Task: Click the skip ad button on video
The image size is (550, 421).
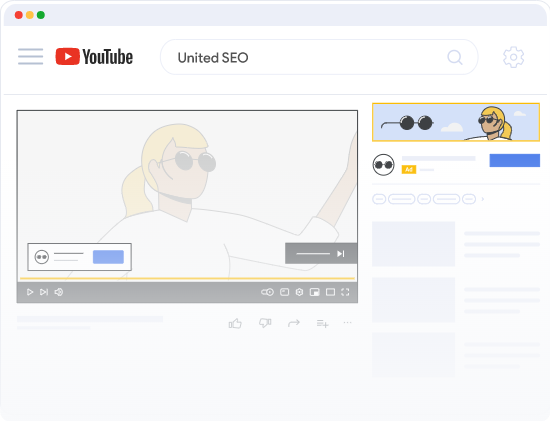Action: point(321,253)
